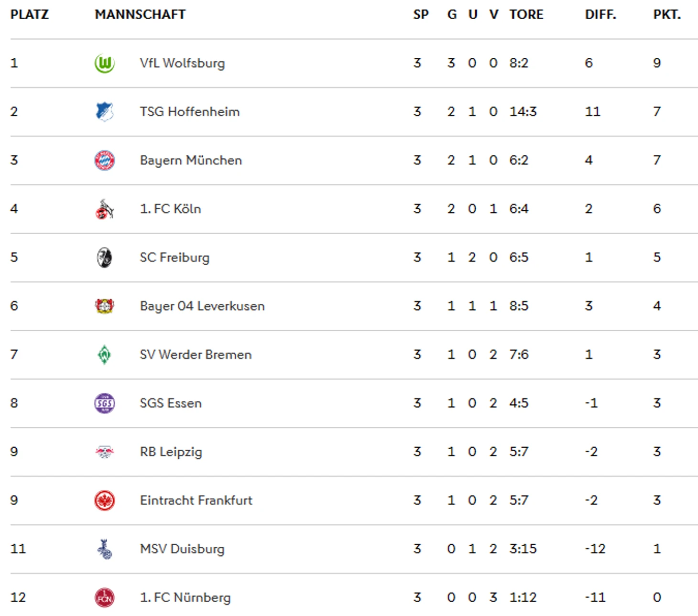Screen dimensions: 698x616
Task: Click the SGS Essen purple logo
Action: (104, 403)
